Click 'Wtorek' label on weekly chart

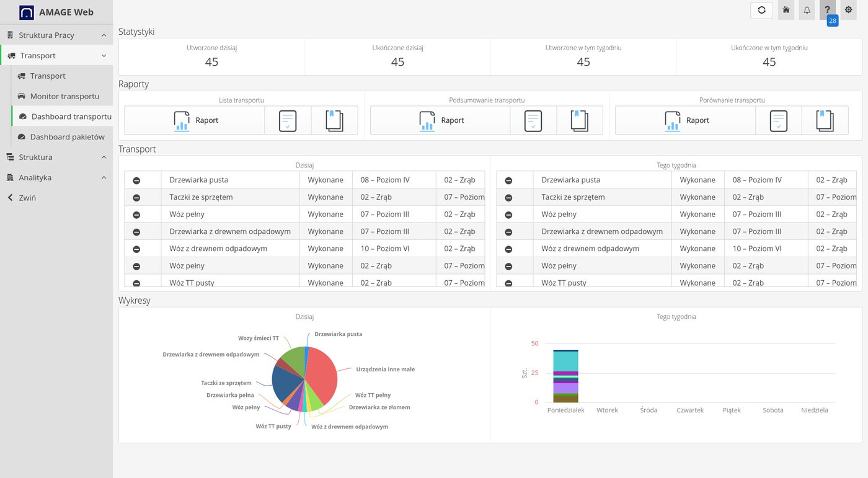click(x=607, y=410)
